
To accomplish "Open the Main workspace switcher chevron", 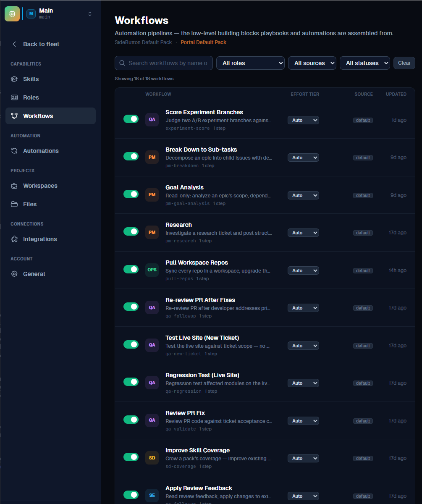I will (x=90, y=14).
